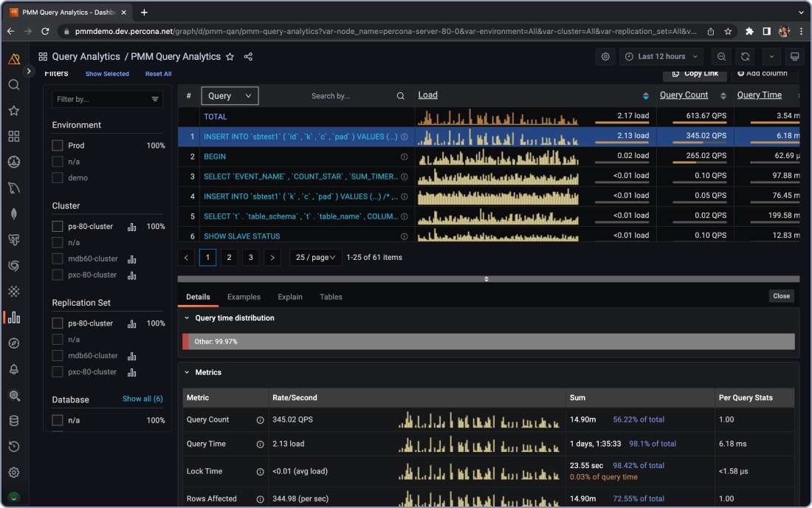
Task: Open the Dashboards grid icon in sidebar
Action: 15,136
